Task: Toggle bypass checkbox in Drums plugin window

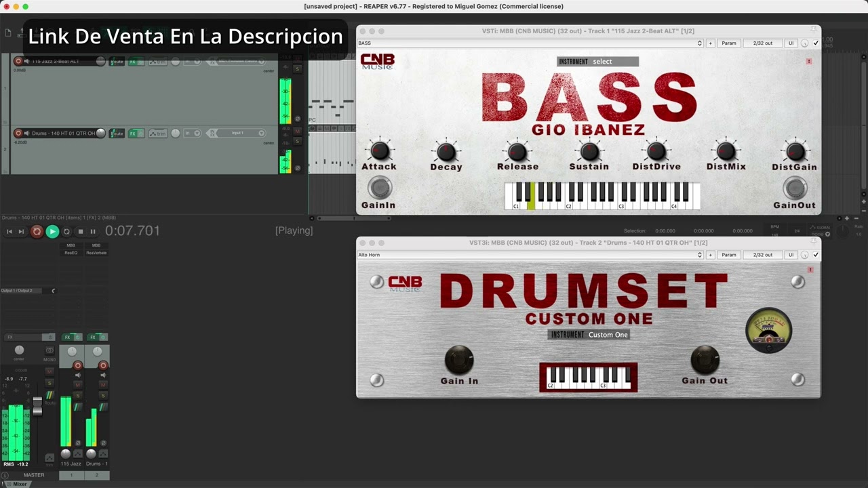Action: (x=816, y=255)
